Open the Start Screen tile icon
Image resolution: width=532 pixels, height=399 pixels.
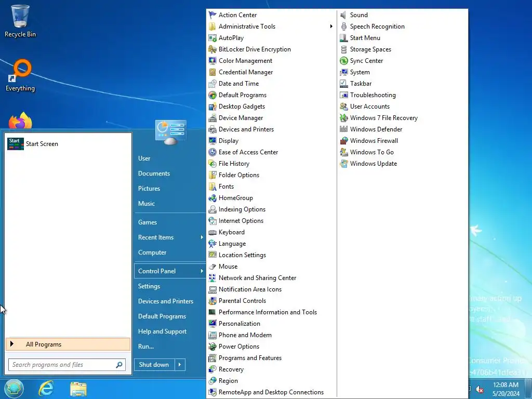[x=15, y=144]
